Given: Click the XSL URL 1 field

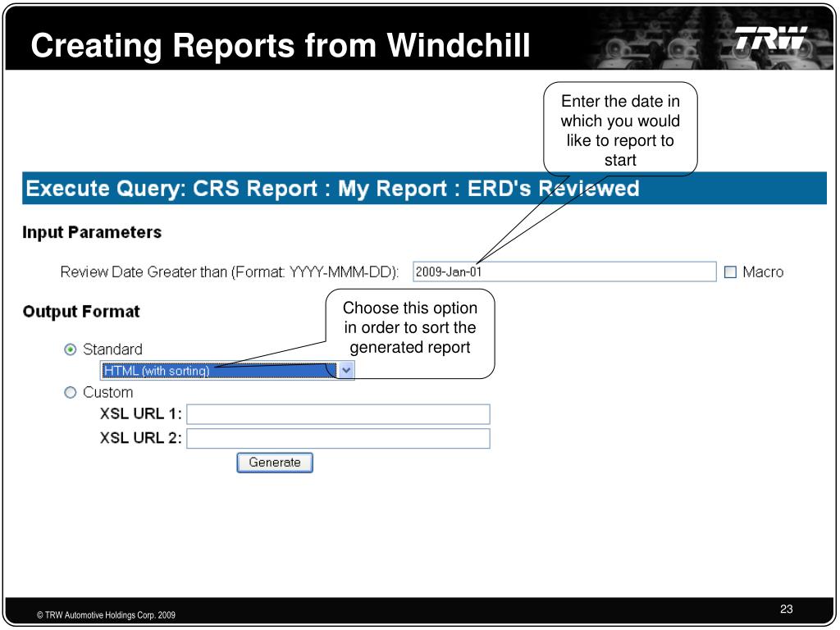Looking at the screenshot, I should tap(338, 414).
